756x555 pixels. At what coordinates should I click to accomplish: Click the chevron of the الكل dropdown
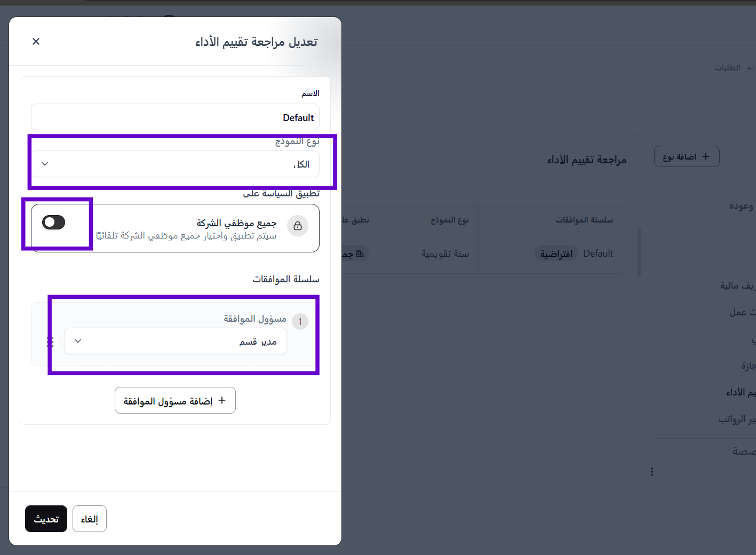pyautogui.click(x=45, y=164)
